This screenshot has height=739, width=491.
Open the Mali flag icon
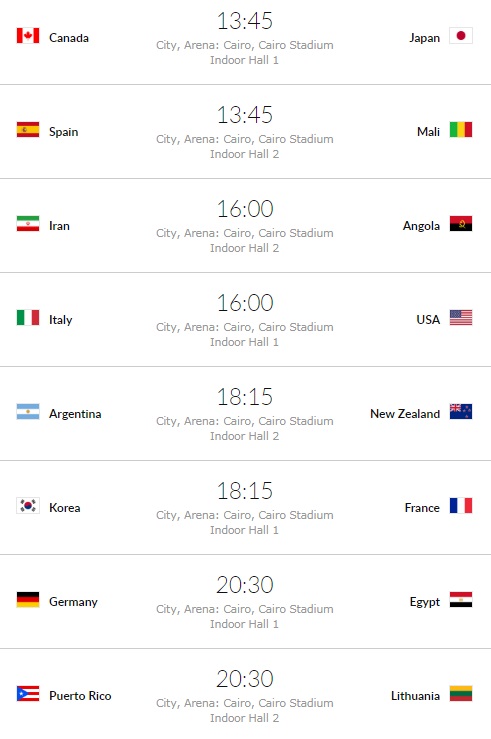(461, 130)
